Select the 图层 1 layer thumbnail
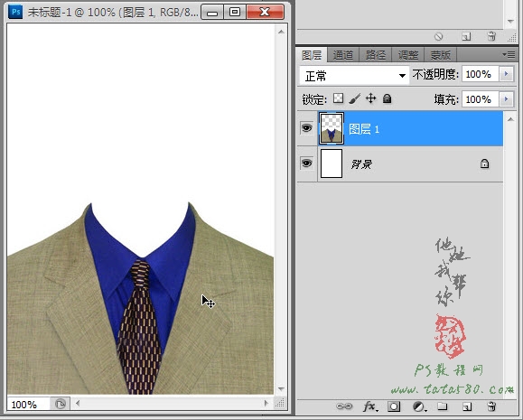 [x=332, y=128]
